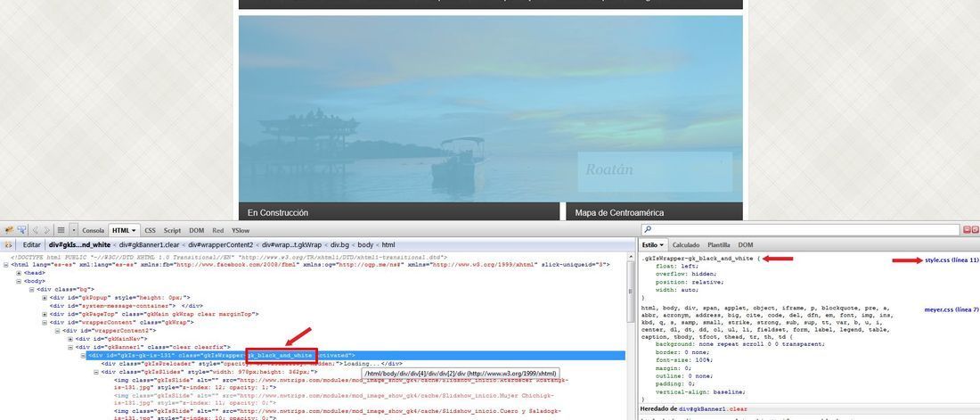Viewport: 980px width, 420px height.
Task: Expand the gkMainNav div node
Action: point(70,339)
